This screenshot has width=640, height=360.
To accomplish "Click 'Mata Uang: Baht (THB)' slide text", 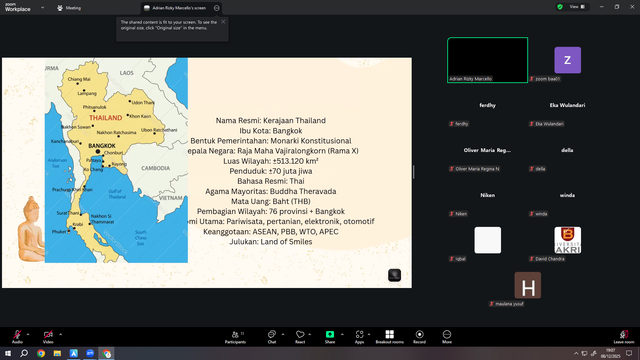I will pos(271,201).
